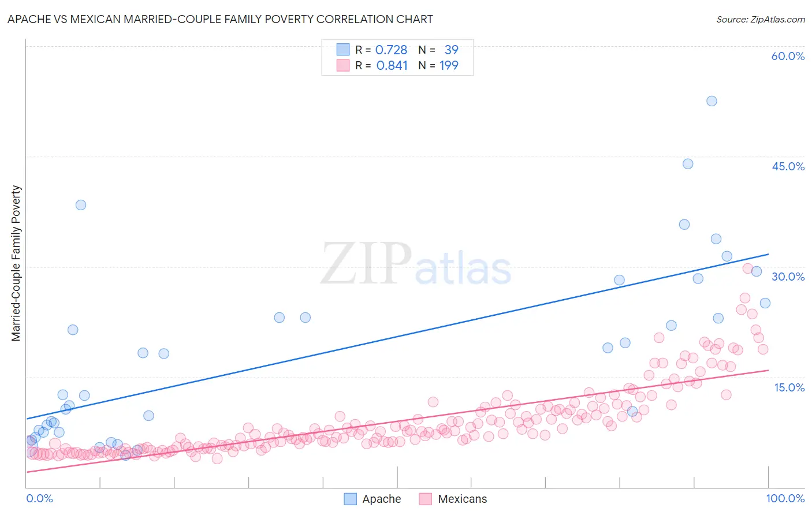The height and width of the screenshot is (515, 812).
Task: Toggle the Apache series legend label
Action: [x=381, y=499]
